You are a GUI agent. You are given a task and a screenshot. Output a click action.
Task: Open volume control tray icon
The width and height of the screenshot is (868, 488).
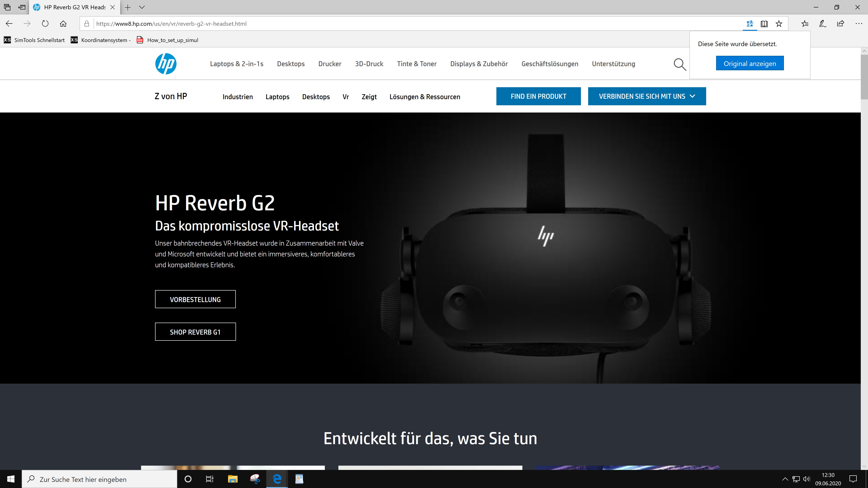pyautogui.click(x=806, y=479)
